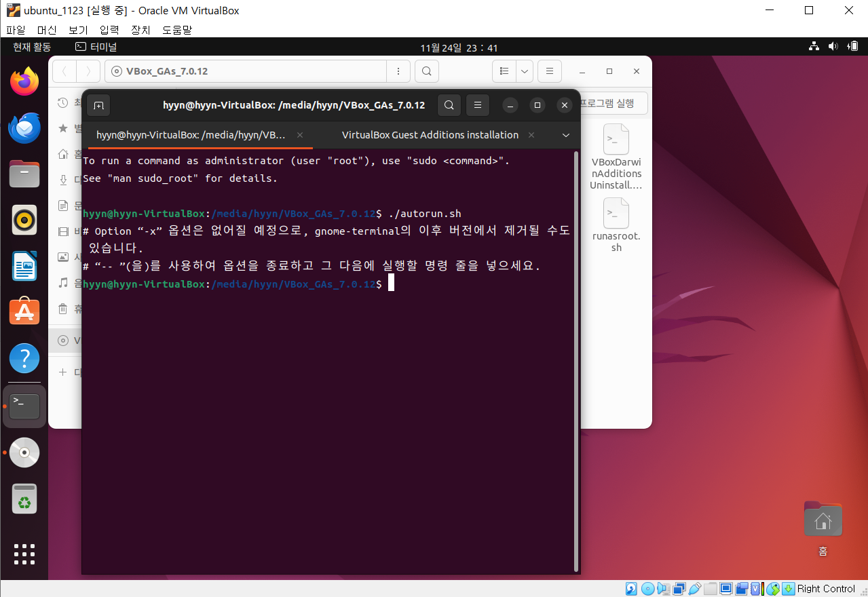The height and width of the screenshot is (597, 868).
Task: Click the optical disc icon in dock
Action: tap(24, 452)
